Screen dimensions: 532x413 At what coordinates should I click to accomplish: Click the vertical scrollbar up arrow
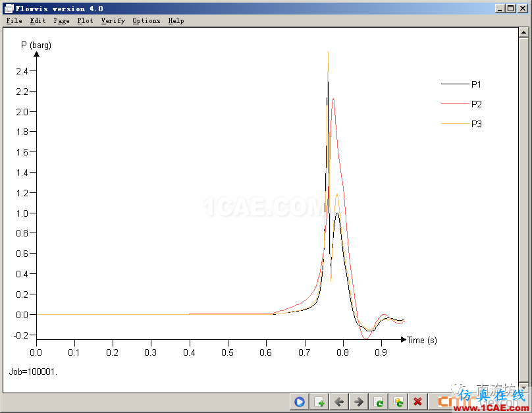coord(523,32)
